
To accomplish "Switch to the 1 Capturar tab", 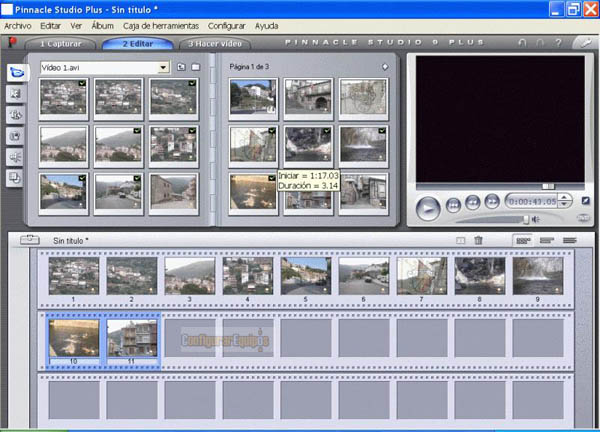I will pos(61,44).
